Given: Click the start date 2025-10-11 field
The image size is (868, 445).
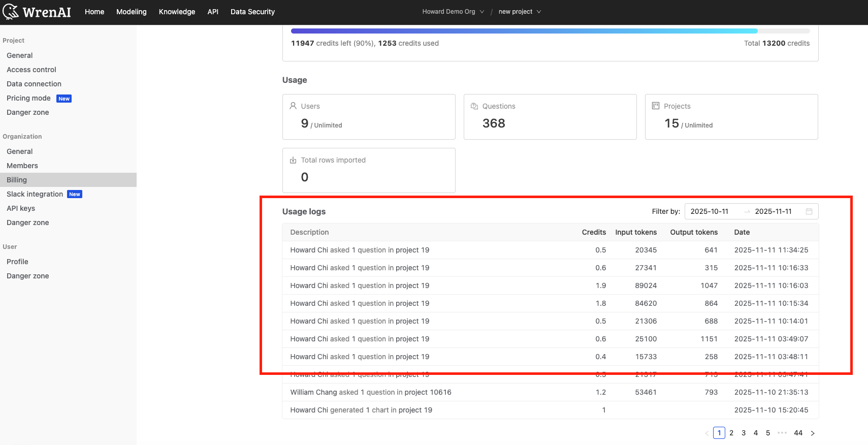Looking at the screenshot, I should pos(710,211).
